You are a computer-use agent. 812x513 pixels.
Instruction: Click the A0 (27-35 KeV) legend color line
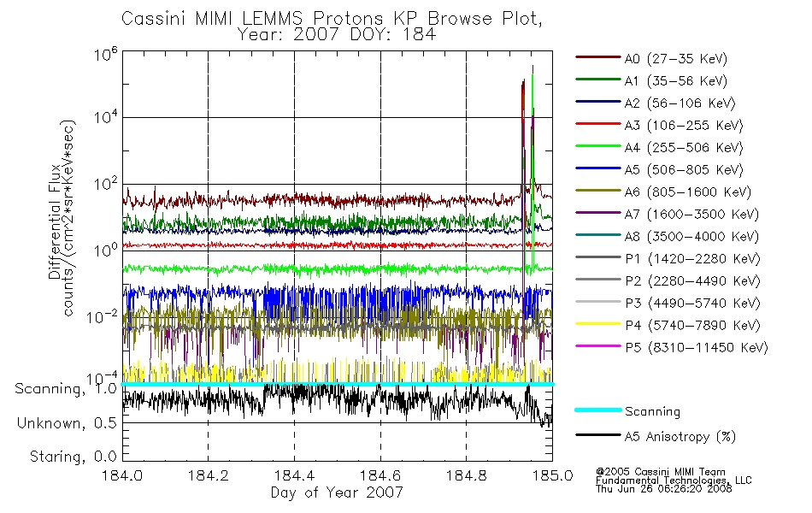[597, 57]
